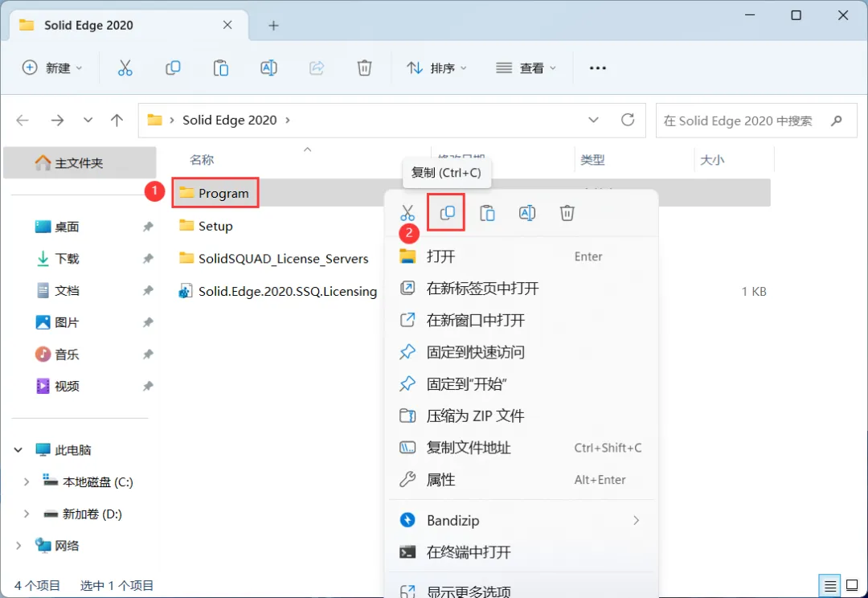The width and height of the screenshot is (868, 598).
Task: Select the Solid Edge 2020 tab
Action: point(129,26)
